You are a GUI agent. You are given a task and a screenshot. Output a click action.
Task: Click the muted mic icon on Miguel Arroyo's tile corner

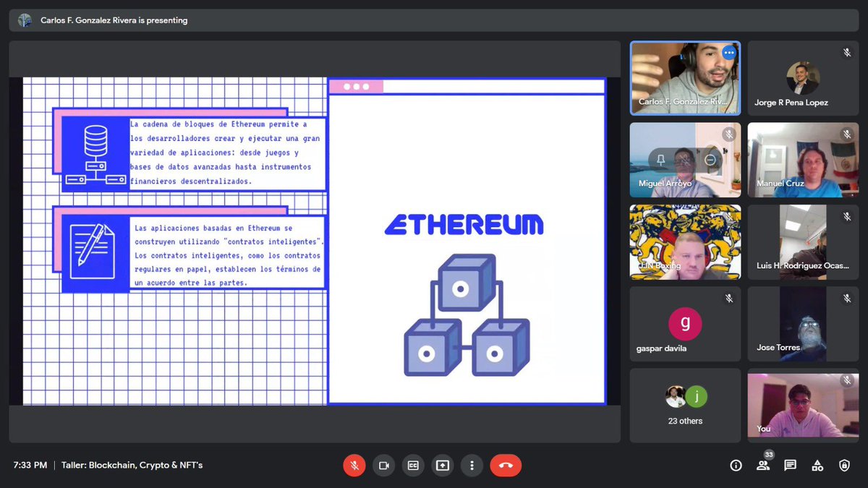pos(729,134)
